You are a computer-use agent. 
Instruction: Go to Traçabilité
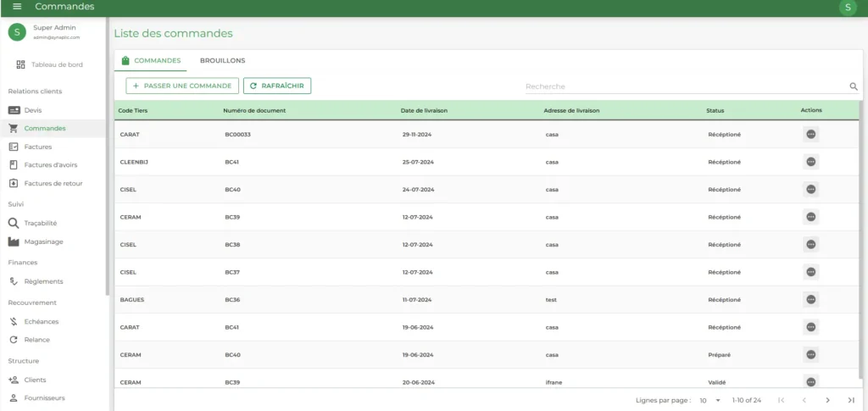(53, 224)
